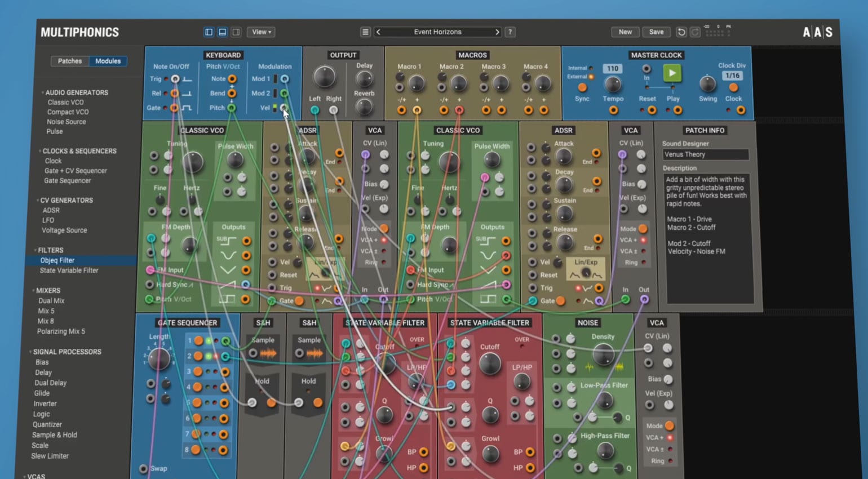
Task: Toggle the left sidebar layout icon
Action: click(x=209, y=32)
